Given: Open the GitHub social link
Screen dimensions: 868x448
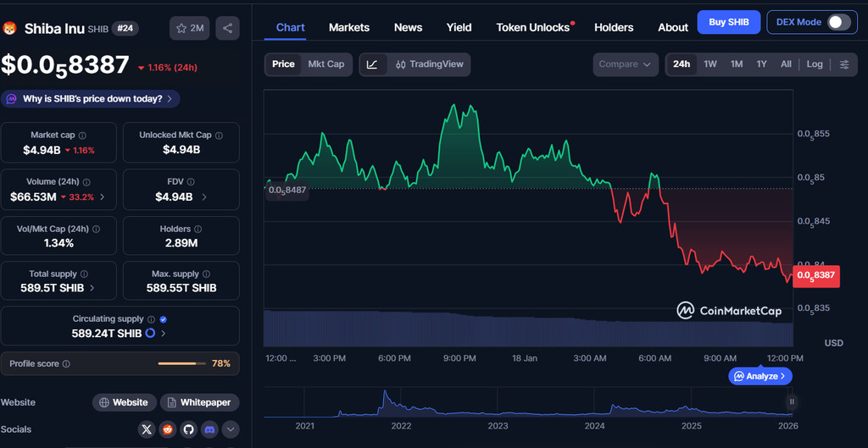Looking at the screenshot, I should (x=188, y=429).
